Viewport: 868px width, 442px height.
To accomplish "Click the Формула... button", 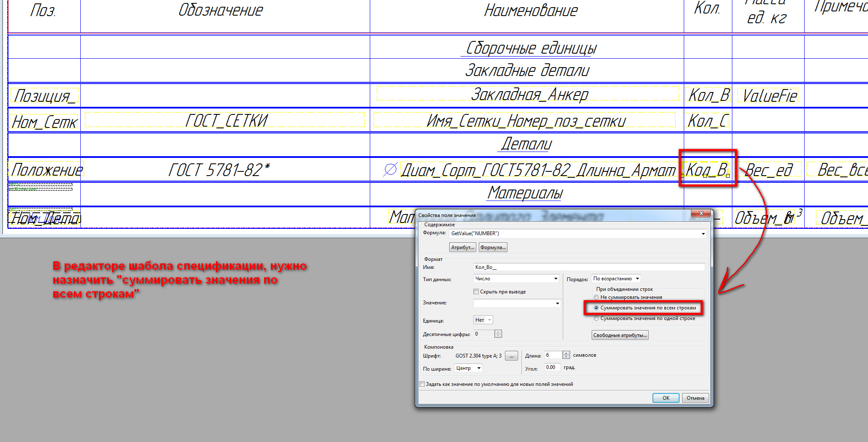I will tap(493, 247).
